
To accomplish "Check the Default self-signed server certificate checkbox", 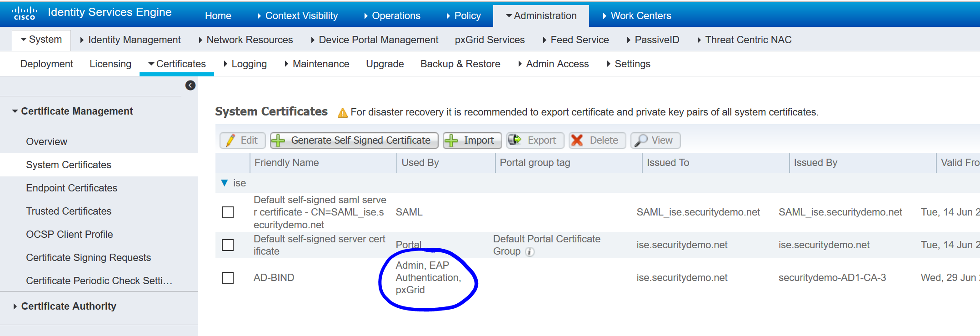I will coord(228,245).
